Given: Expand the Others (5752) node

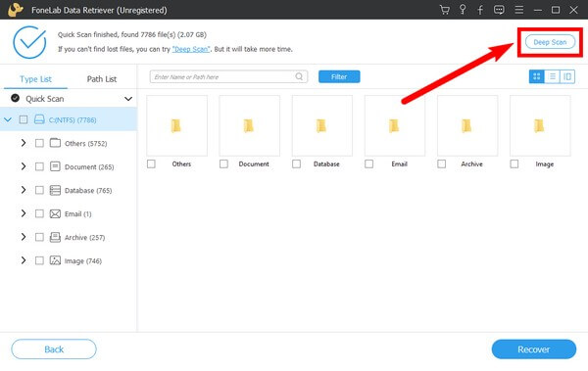Looking at the screenshot, I should coord(24,143).
